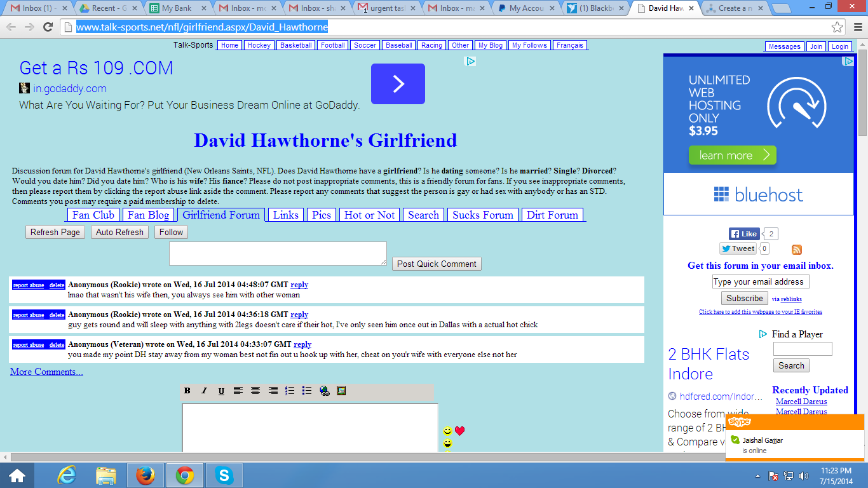Launch Firefox from the Windows taskbar

[146, 475]
